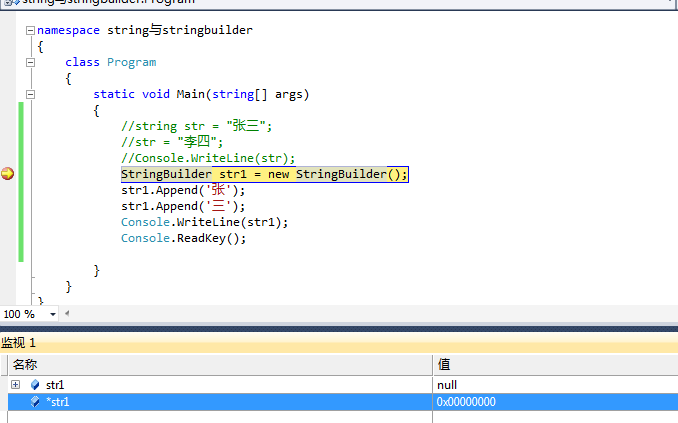Click the *str1 variable icon in watch
The image size is (678, 423).
pyautogui.click(x=35, y=402)
